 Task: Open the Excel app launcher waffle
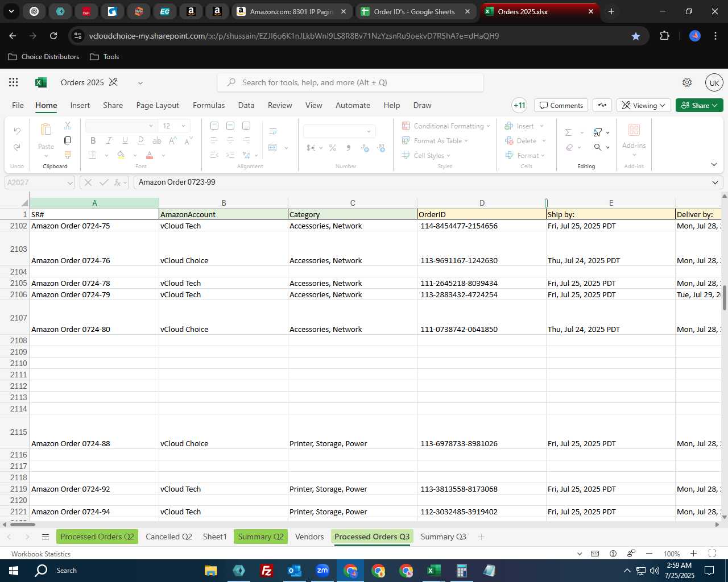point(14,82)
